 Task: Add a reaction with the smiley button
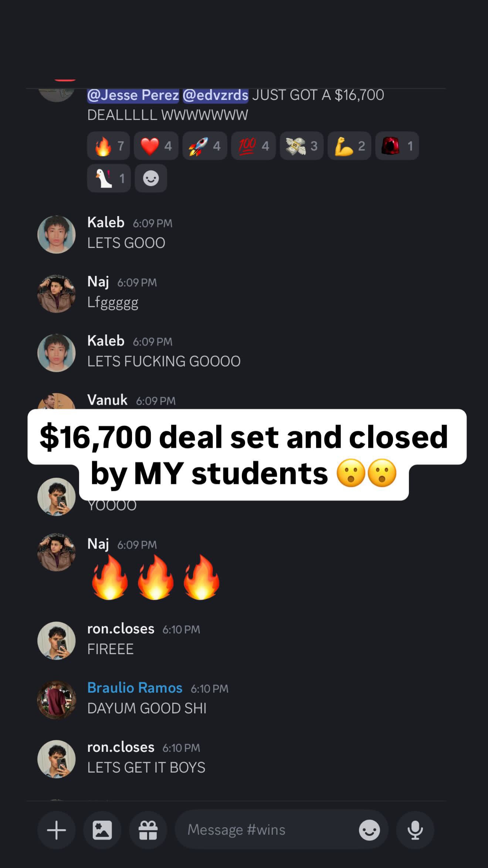tap(151, 178)
